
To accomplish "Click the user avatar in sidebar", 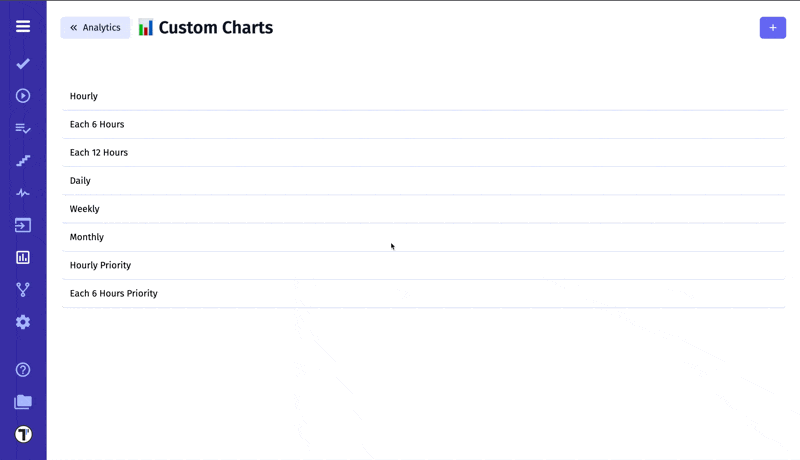I will pos(23,434).
